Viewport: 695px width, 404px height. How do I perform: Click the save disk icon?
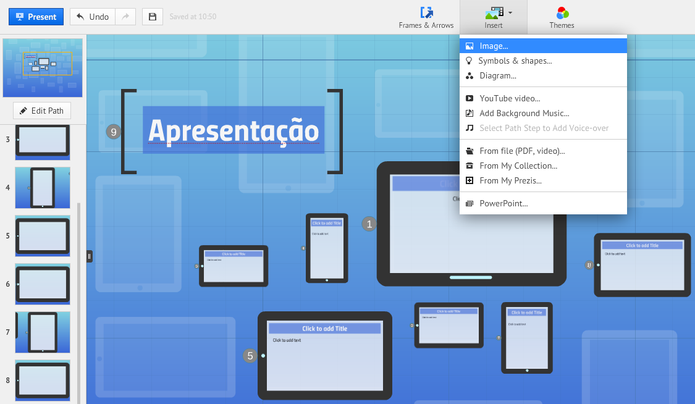click(152, 17)
